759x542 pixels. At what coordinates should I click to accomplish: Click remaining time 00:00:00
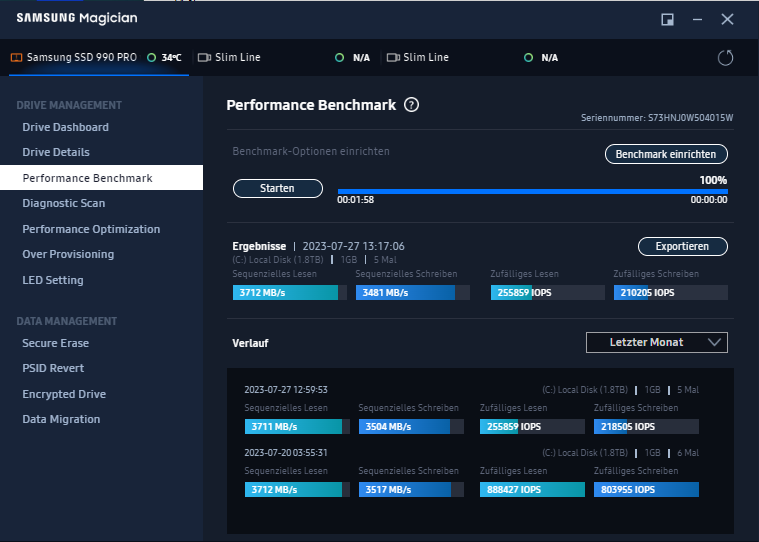point(709,200)
